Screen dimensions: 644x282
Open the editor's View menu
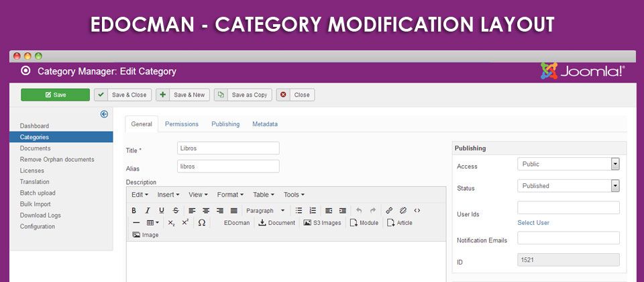(x=198, y=195)
